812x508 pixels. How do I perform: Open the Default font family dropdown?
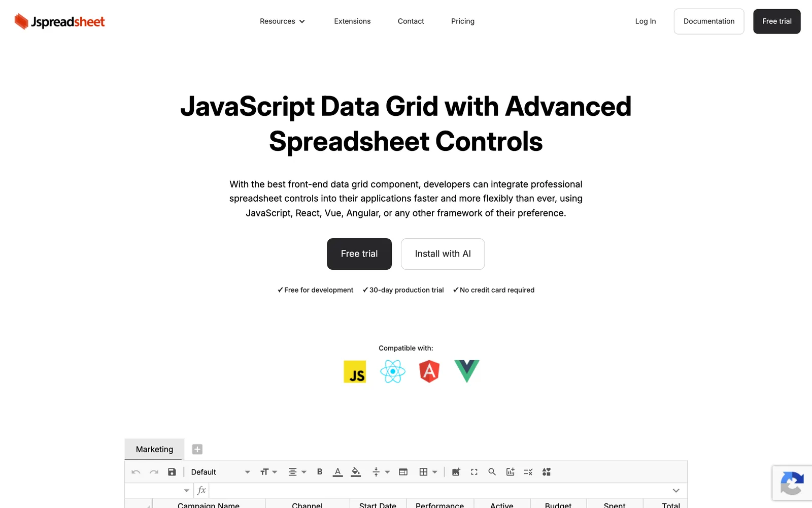[220, 472]
